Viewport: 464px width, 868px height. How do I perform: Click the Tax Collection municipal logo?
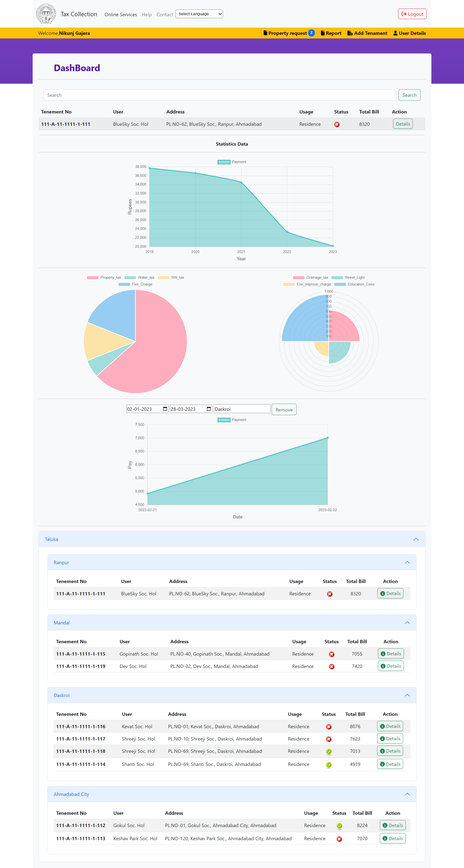(x=46, y=14)
